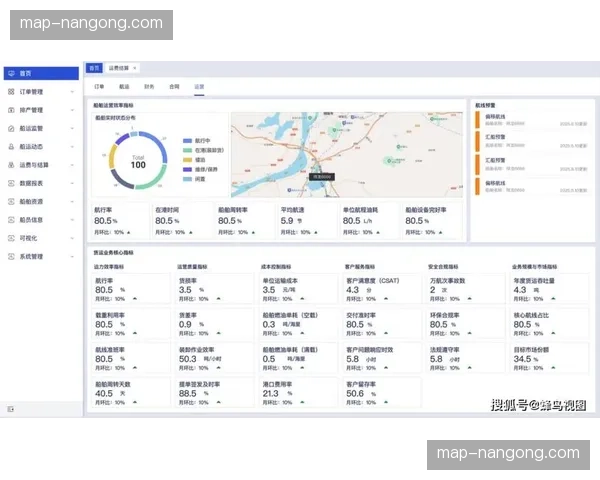Expand 船运监管 menu chevron

pyautogui.click(x=72, y=128)
